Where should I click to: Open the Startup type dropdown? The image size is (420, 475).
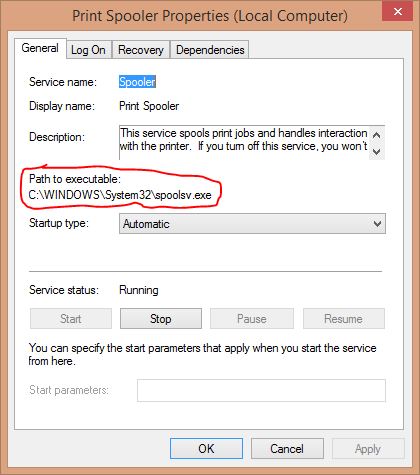click(x=252, y=223)
